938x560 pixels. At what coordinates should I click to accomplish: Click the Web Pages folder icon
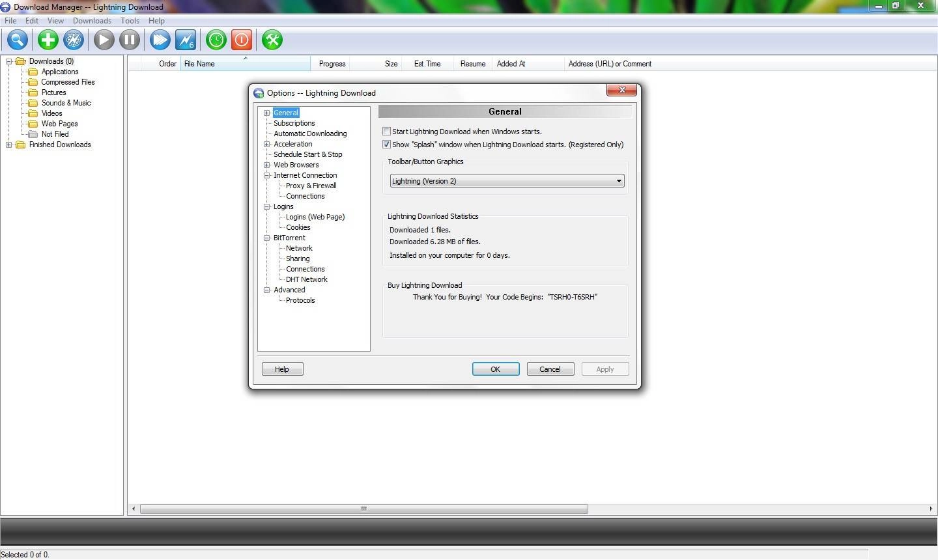[33, 124]
